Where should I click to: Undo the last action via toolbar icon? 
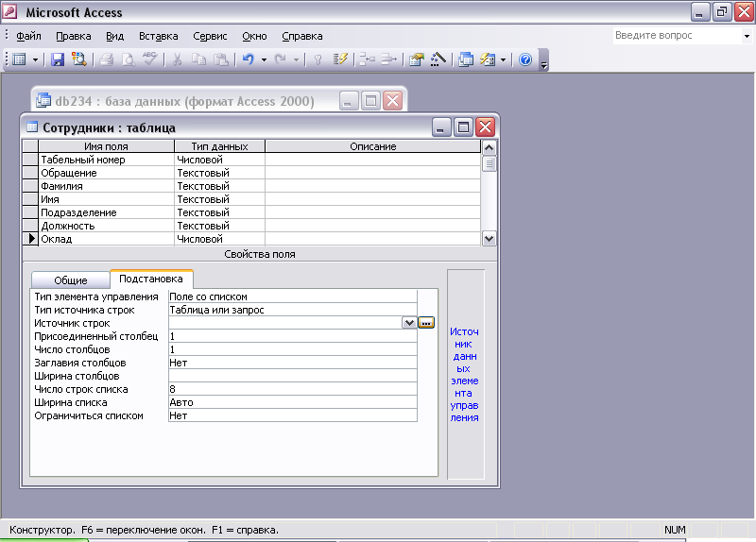(249, 59)
